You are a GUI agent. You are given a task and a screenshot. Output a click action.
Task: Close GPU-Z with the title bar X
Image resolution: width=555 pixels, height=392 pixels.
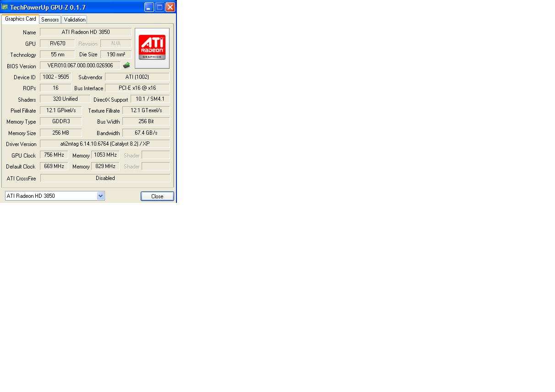point(170,7)
